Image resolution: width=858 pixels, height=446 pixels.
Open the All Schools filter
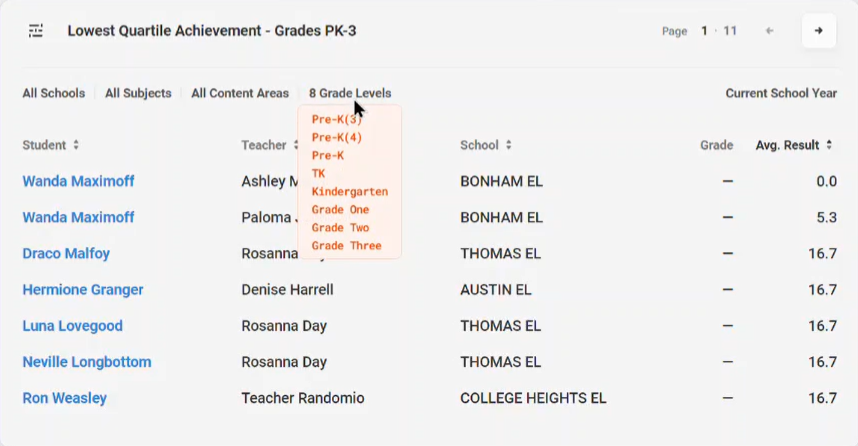pyautogui.click(x=54, y=93)
